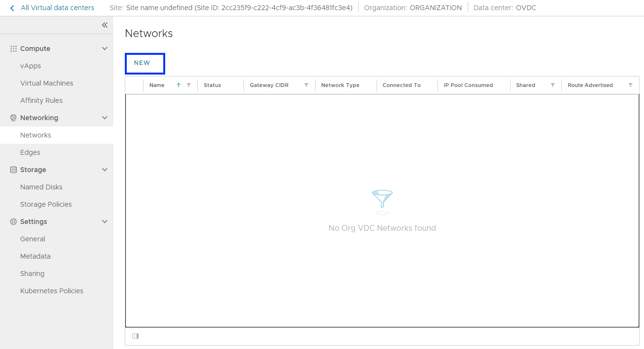644x349 pixels.
Task: Collapse the Compute section
Action: pyautogui.click(x=105, y=49)
